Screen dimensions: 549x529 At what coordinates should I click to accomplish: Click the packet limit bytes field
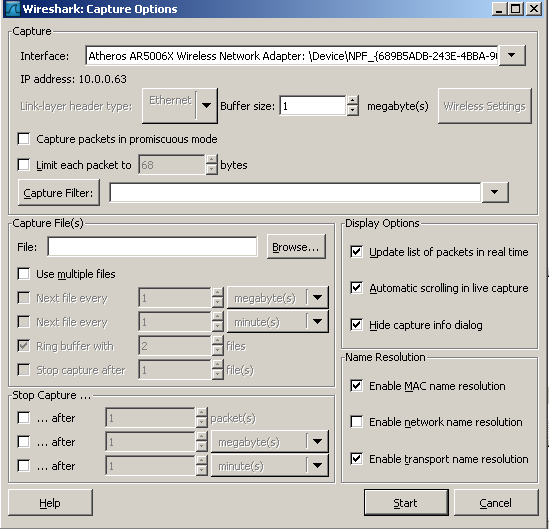(172, 165)
